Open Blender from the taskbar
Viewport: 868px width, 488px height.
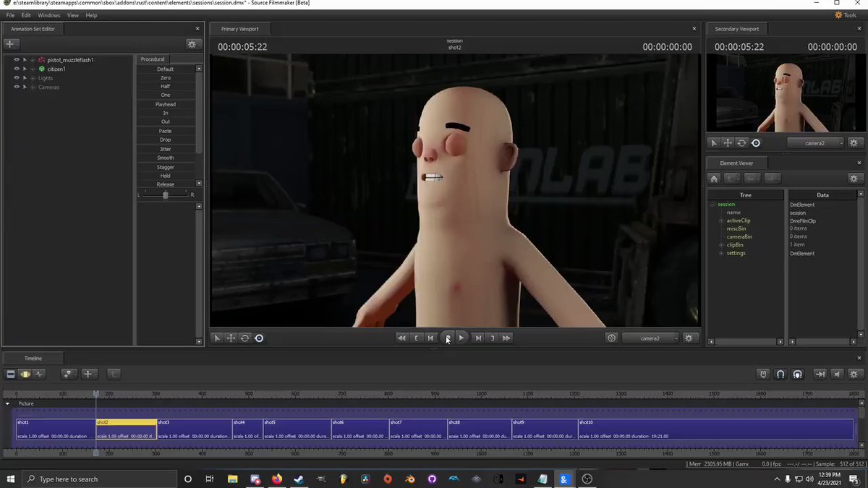pos(409,479)
